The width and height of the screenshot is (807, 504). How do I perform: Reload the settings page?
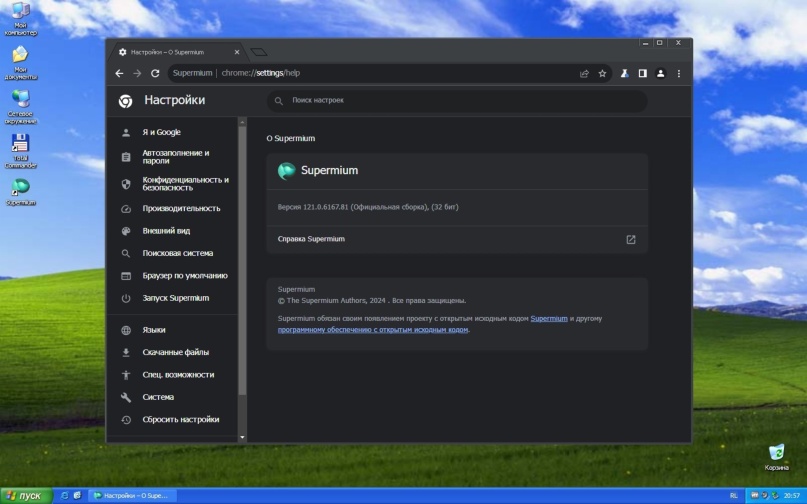point(155,73)
